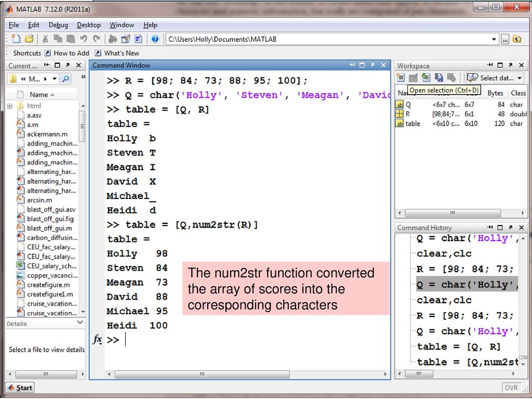The width and height of the screenshot is (532, 399).
Task: Click the How to Add shortcut link
Action: click(x=67, y=53)
